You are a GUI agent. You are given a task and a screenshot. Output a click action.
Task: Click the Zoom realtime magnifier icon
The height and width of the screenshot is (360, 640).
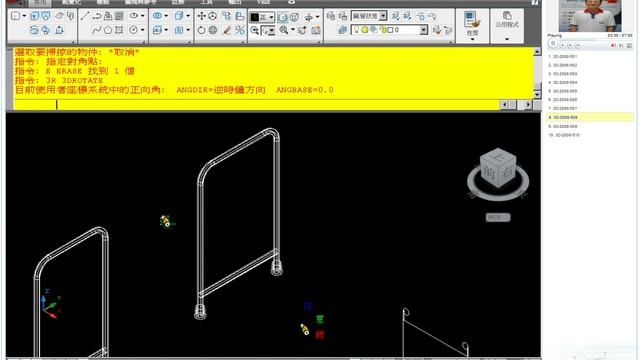[255, 30]
